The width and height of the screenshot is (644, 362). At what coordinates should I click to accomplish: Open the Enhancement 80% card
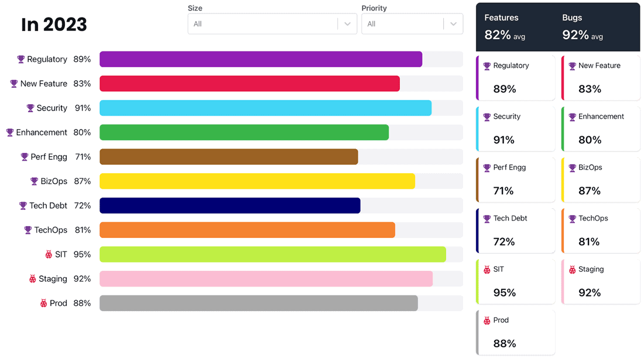601,129
